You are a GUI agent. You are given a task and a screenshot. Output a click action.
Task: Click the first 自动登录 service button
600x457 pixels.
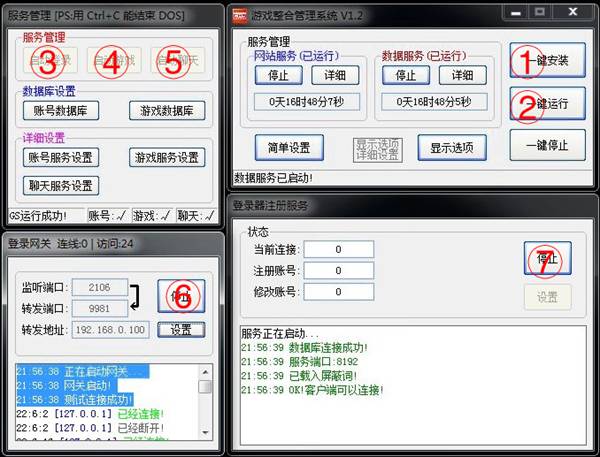[x=50, y=60]
